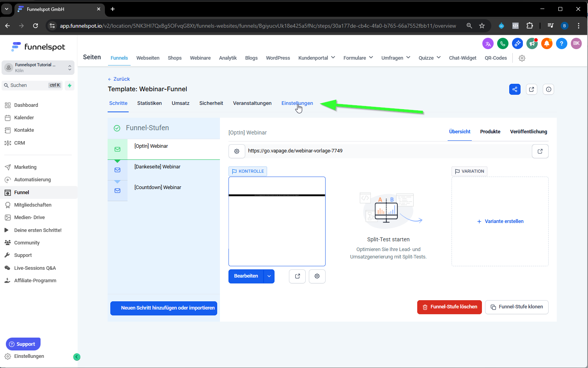
Task: Switch to the Veröffentlichung tab
Action: coord(529,132)
